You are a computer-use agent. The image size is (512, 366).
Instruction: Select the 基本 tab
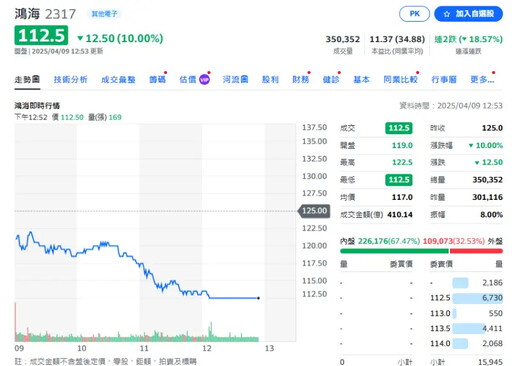tap(361, 80)
